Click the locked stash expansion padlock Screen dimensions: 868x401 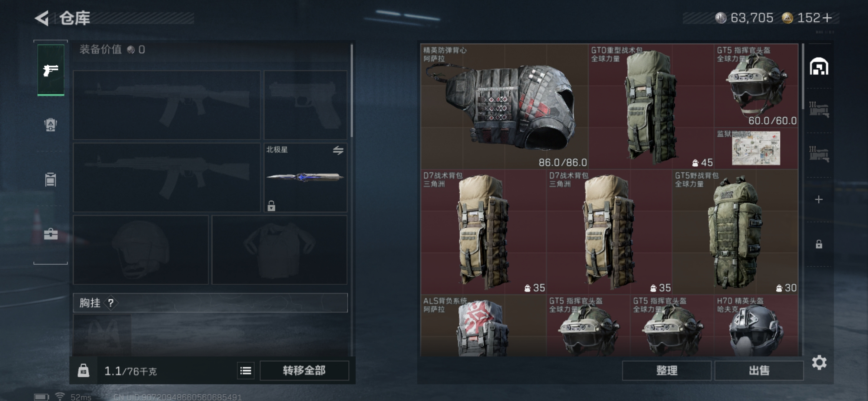(x=819, y=244)
